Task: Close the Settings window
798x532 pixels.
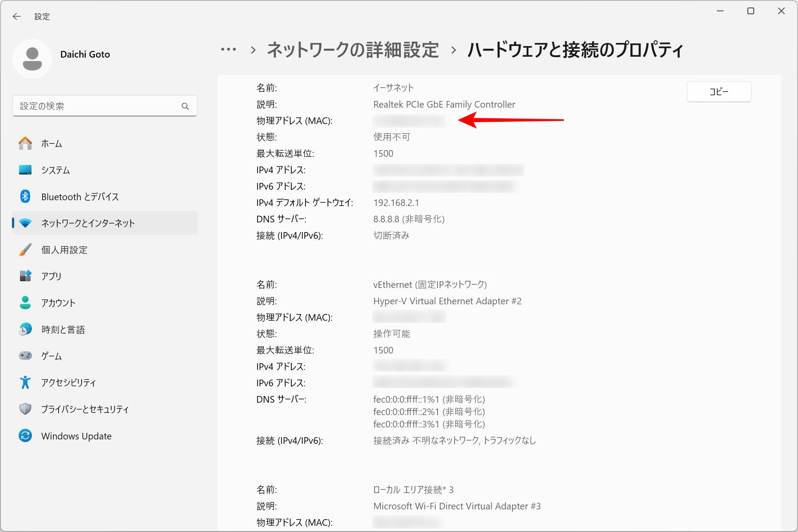Action: tap(782, 11)
